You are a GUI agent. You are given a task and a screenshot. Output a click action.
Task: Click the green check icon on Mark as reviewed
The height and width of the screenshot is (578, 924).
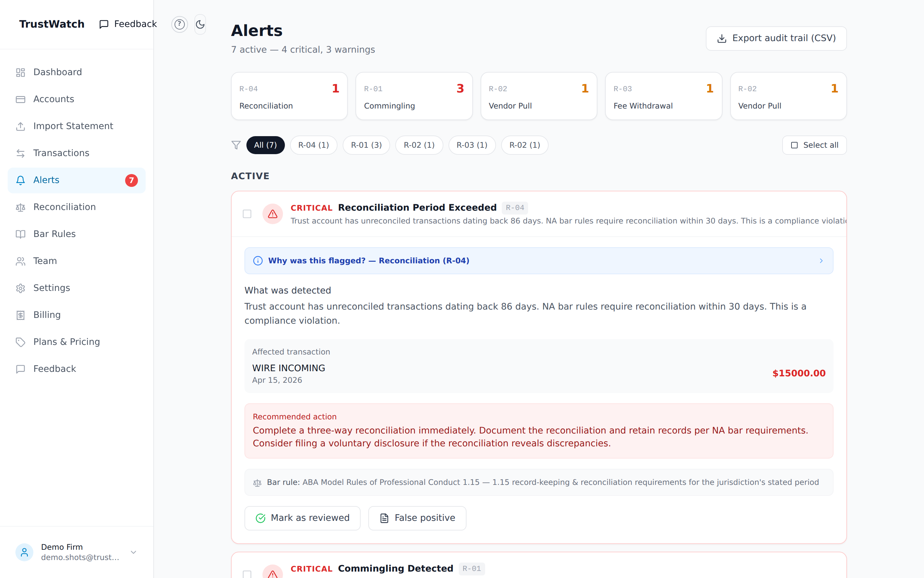pyautogui.click(x=261, y=518)
